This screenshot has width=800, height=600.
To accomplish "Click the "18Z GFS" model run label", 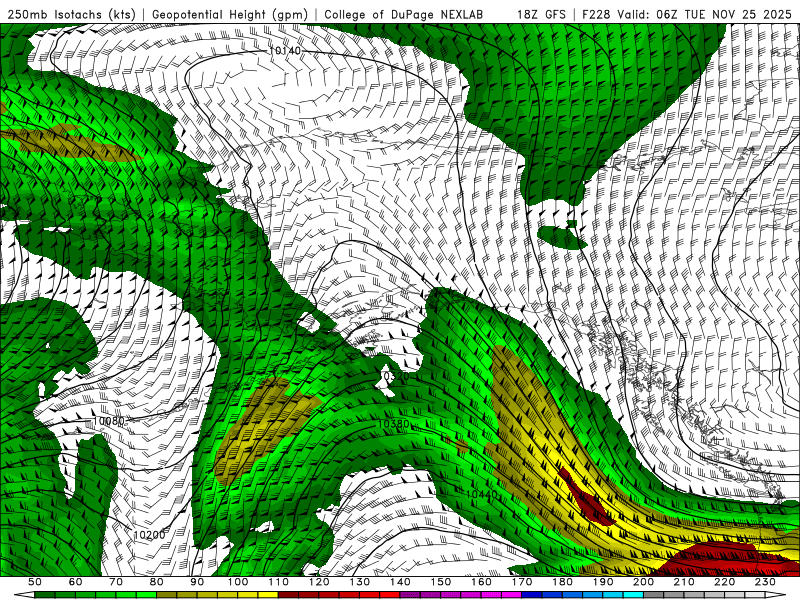I will tap(541, 14).
